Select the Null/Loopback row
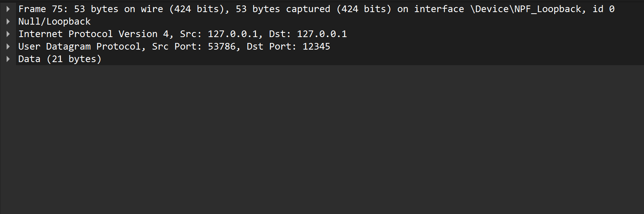This screenshot has height=214, width=644. click(330, 21)
